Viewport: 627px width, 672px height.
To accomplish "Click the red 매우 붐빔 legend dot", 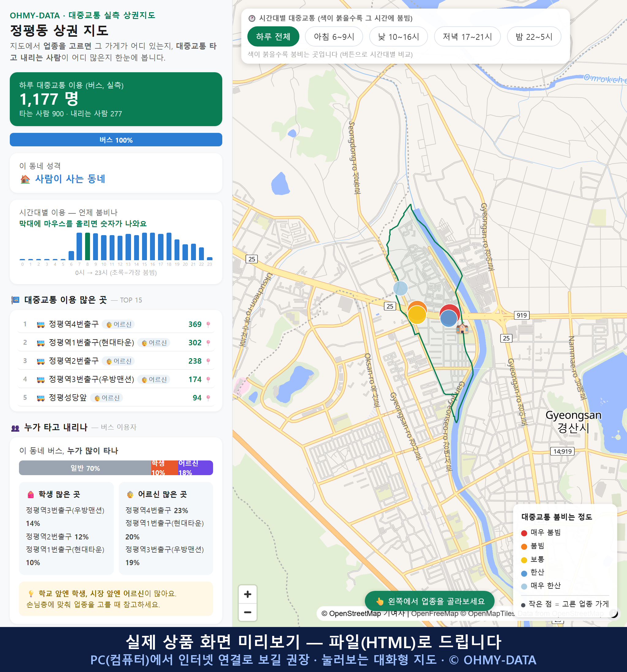I will pyautogui.click(x=524, y=533).
